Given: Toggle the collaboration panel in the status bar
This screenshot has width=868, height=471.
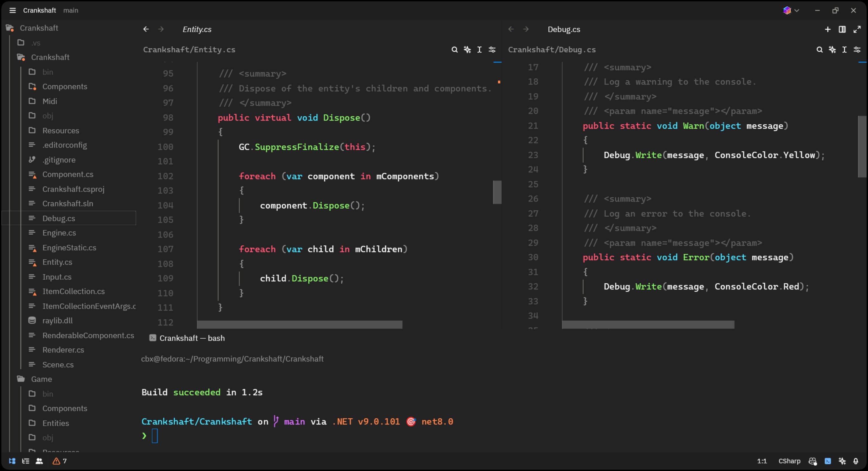Looking at the screenshot, I should [x=39, y=461].
